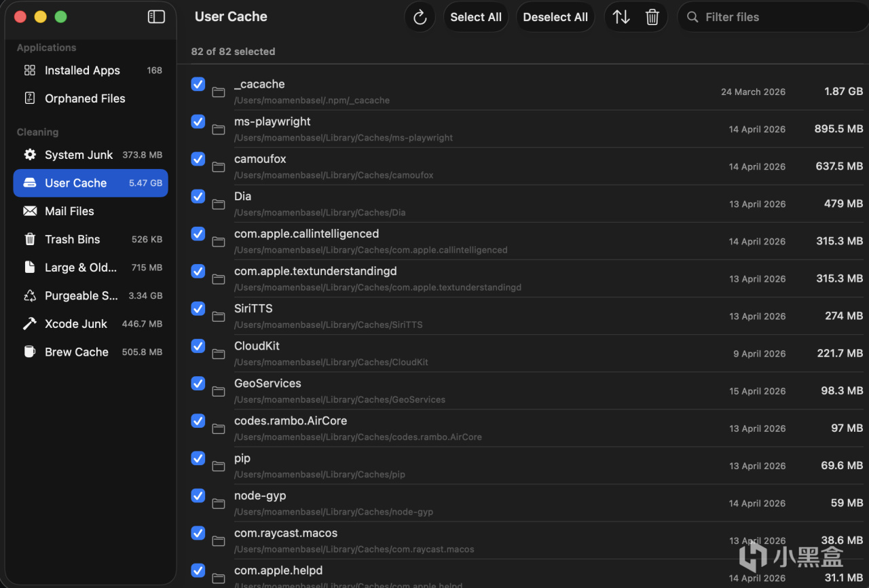869x588 pixels.
Task: Toggle the SiriTTS cache checkbox
Action: point(198,308)
